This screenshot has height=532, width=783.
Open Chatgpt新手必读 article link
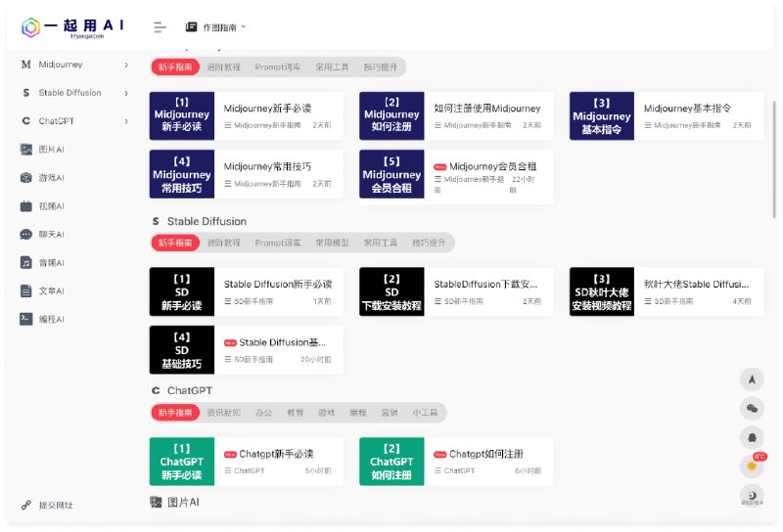click(x=276, y=454)
